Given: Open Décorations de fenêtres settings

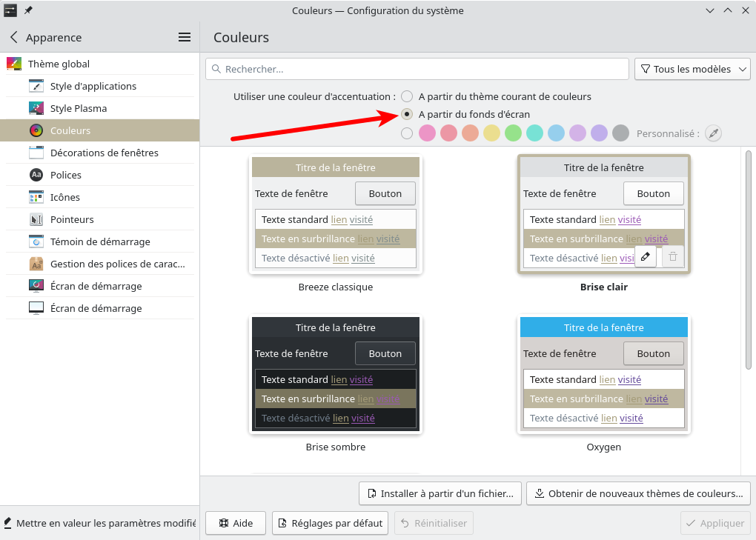Looking at the screenshot, I should [x=100, y=153].
